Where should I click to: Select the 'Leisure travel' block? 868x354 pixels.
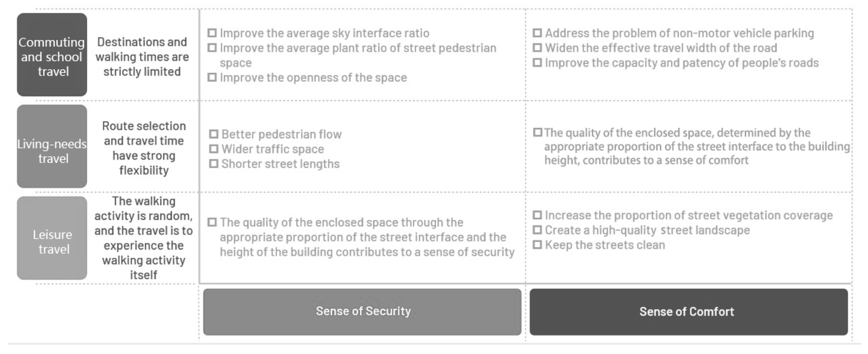tap(52, 238)
